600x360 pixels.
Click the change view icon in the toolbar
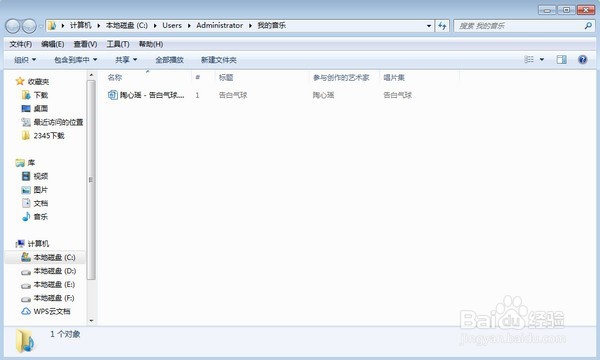tap(529, 59)
